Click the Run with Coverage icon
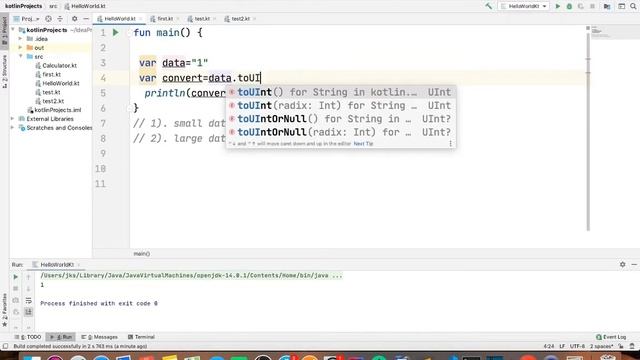The height and width of the screenshot is (360, 640). pos(580,6)
